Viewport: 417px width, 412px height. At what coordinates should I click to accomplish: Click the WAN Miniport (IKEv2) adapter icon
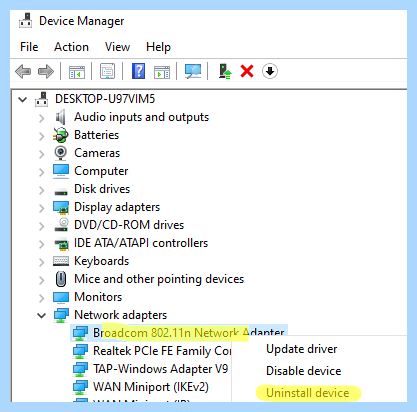(x=80, y=387)
